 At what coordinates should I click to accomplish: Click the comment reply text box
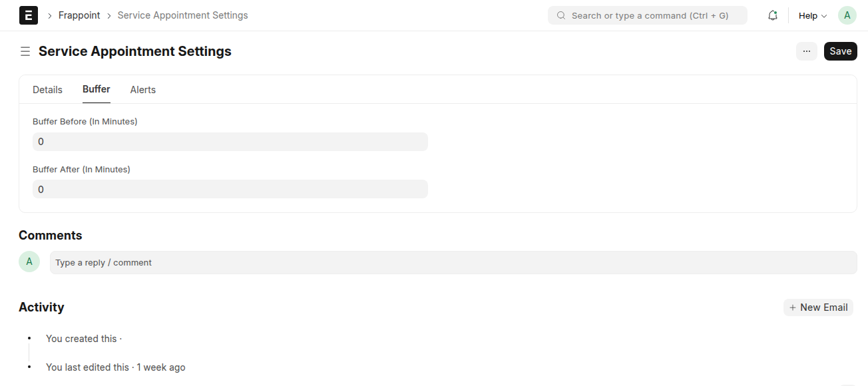click(453, 263)
